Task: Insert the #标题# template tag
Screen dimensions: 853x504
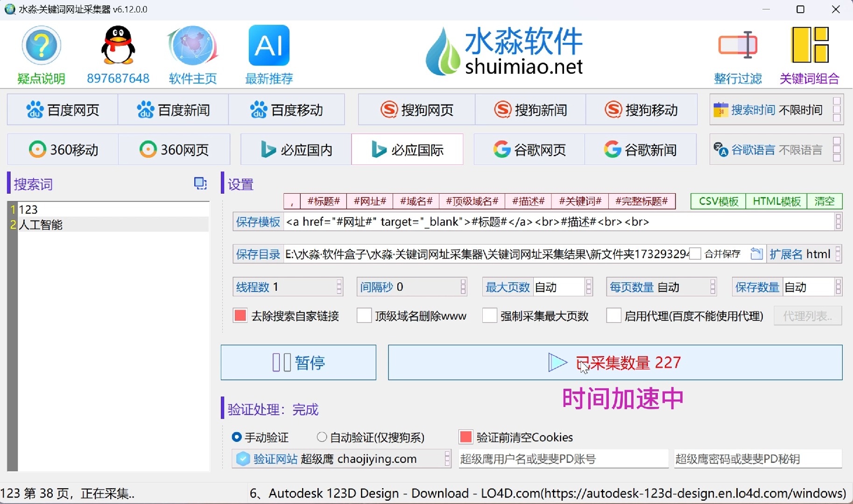Action: (324, 201)
